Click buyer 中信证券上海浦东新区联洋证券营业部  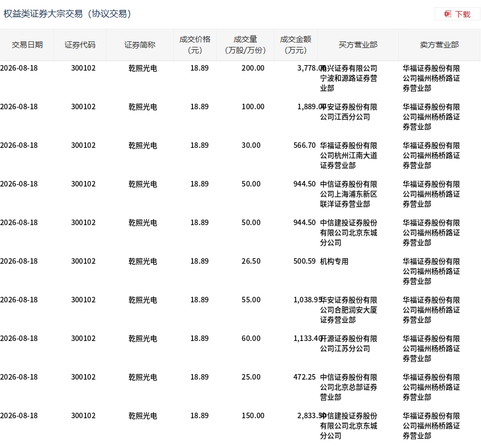[349, 194]
